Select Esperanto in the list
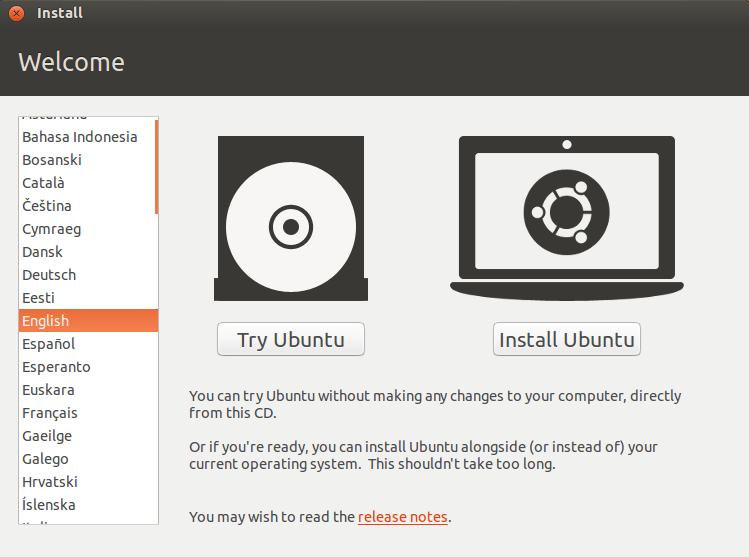 coord(88,367)
